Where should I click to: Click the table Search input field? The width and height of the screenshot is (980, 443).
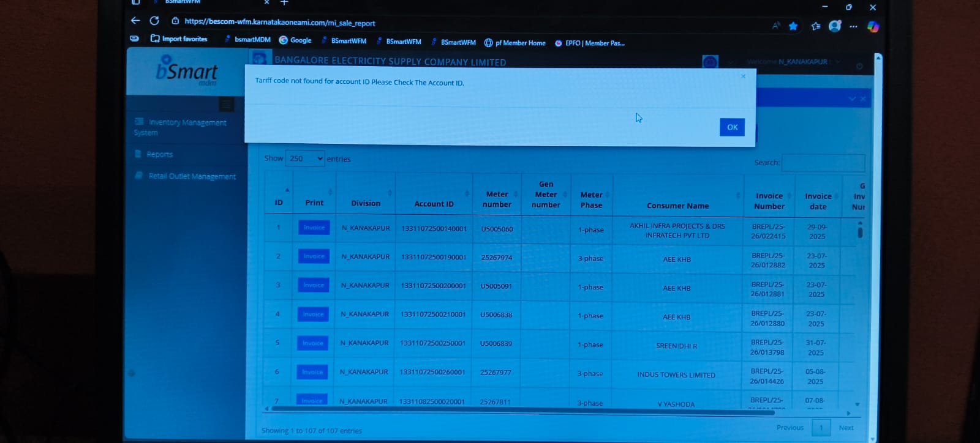point(823,163)
